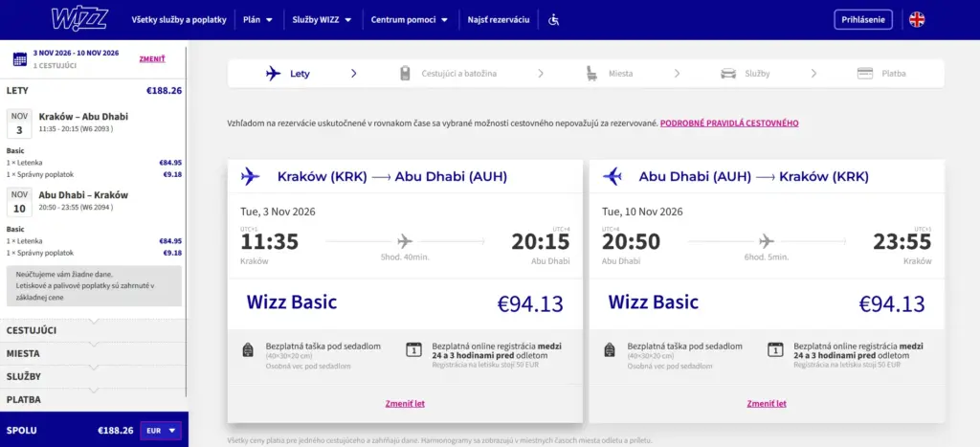Expand the Miesta sidebar section
This screenshot has height=447, width=980.
pyautogui.click(x=93, y=354)
